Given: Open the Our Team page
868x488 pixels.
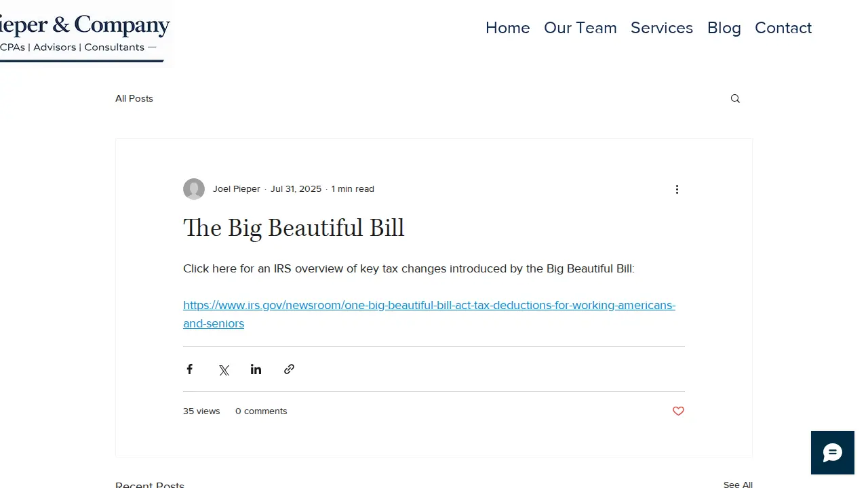Looking at the screenshot, I should (x=580, y=28).
